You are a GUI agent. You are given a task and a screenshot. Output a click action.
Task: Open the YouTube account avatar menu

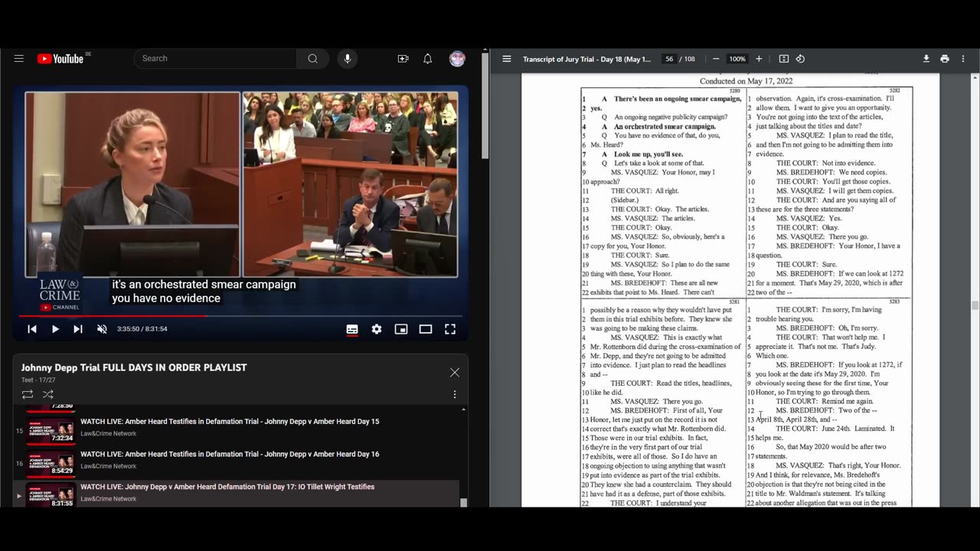coord(457,59)
